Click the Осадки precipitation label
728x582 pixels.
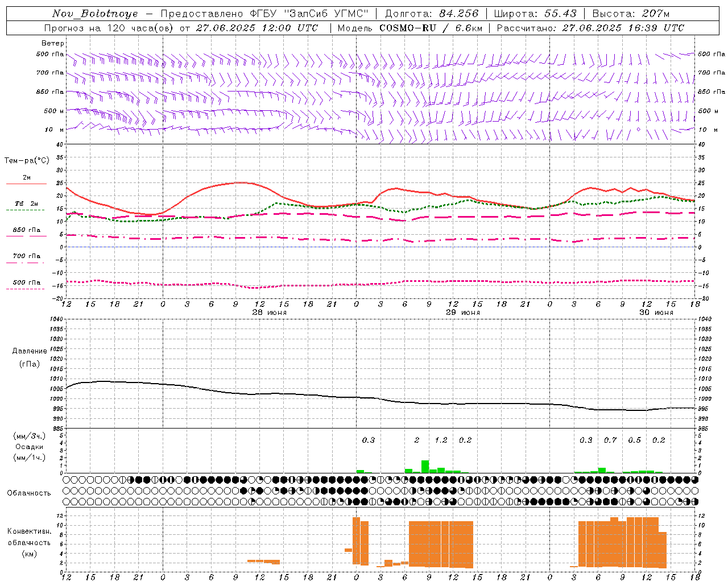30,447
